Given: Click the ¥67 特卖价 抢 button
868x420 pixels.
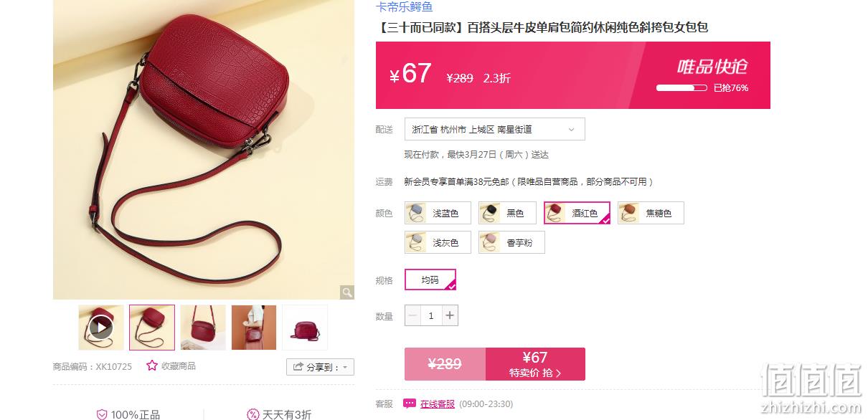Looking at the screenshot, I should click(x=535, y=364).
